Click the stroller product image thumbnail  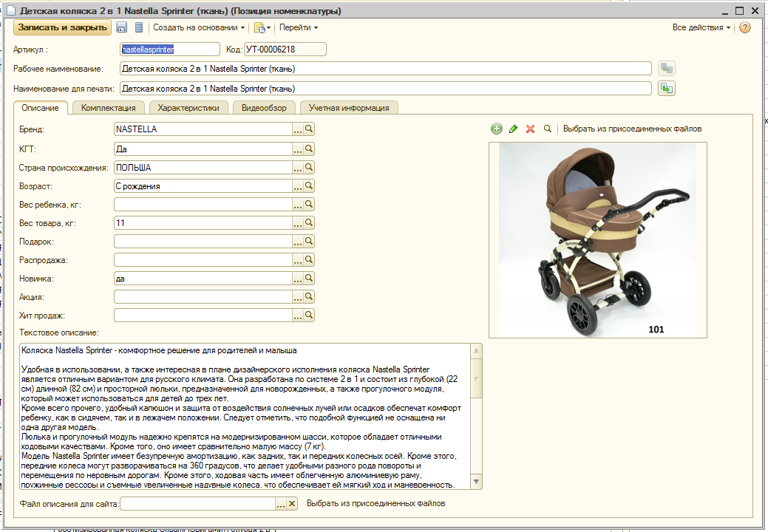(597, 240)
